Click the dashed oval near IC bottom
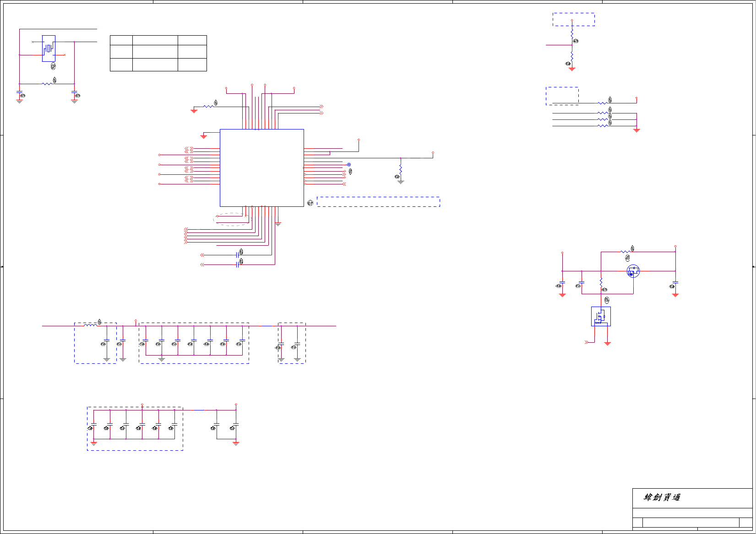Viewport: 756px width, 534px height. [x=233, y=220]
